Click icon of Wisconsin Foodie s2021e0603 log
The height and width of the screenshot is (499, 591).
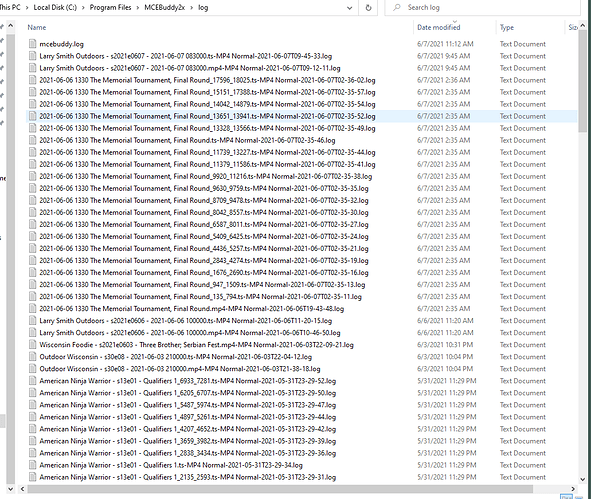click(x=33, y=344)
